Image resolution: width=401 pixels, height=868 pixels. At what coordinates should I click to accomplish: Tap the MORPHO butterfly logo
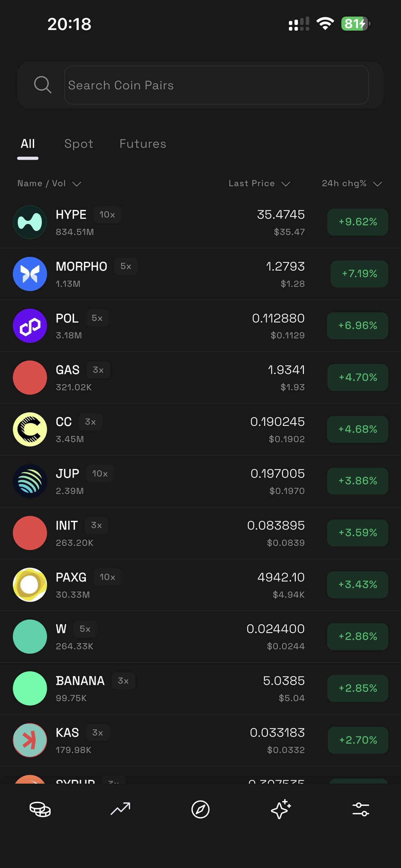pyautogui.click(x=30, y=274)
